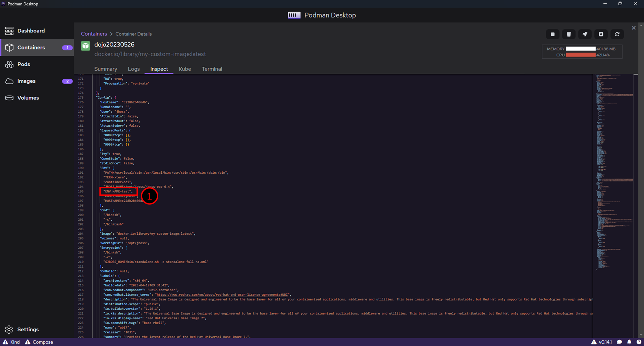The image size is (644, 346).
Task: Open the help question mark icon
Action: (639, 342)
